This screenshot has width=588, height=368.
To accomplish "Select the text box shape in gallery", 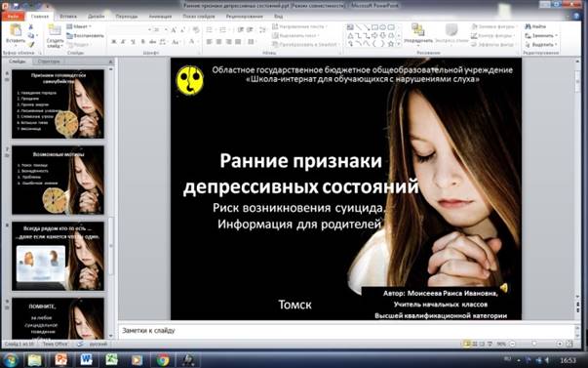I will [x=350, y=27].
